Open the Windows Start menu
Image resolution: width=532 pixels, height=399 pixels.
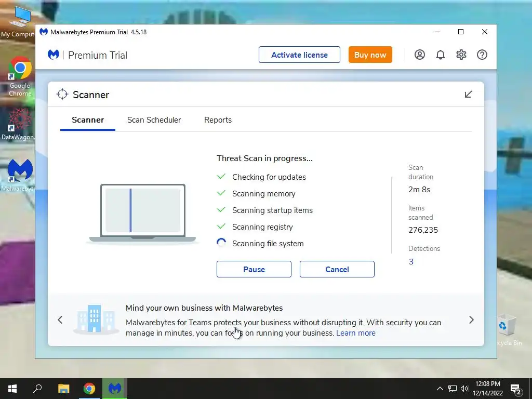pos(12,389)
